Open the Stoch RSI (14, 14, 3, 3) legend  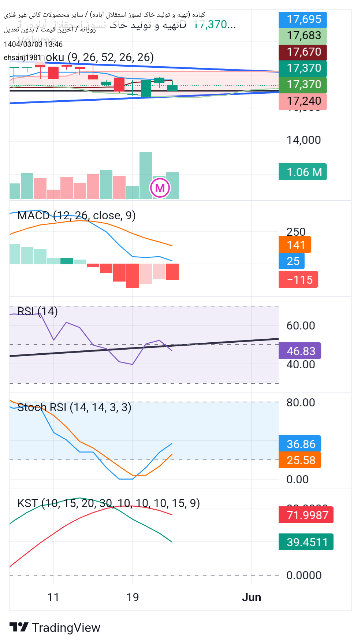(x=74, y=407)
